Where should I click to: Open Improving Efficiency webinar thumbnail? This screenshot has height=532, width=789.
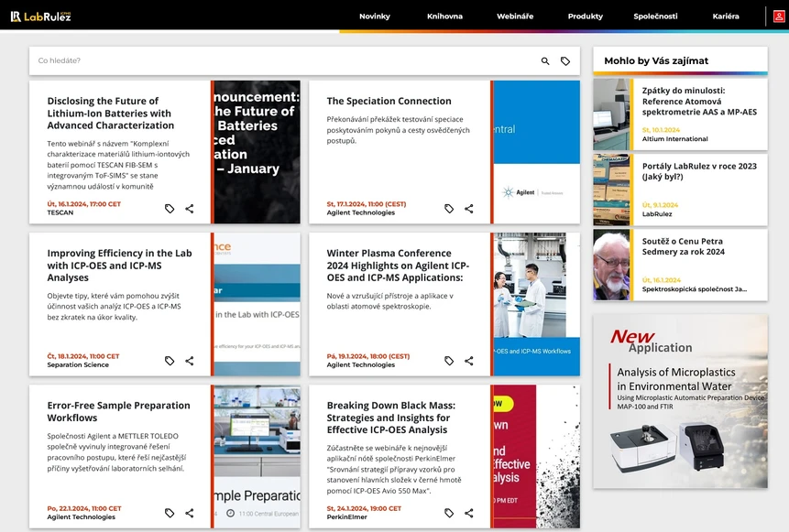(x=257, y=304)
